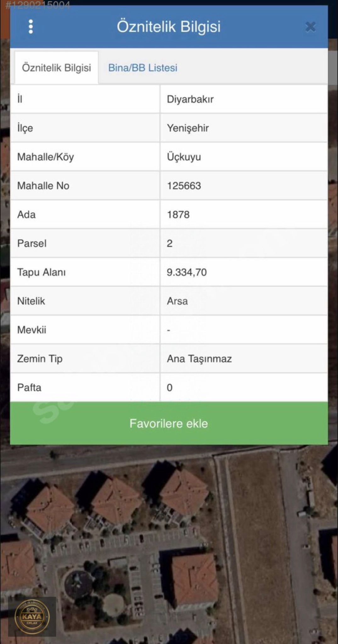Click the Üçkuyu neighborhood value
This screenshot has height=644, width=338.
[x=184, y=157]
